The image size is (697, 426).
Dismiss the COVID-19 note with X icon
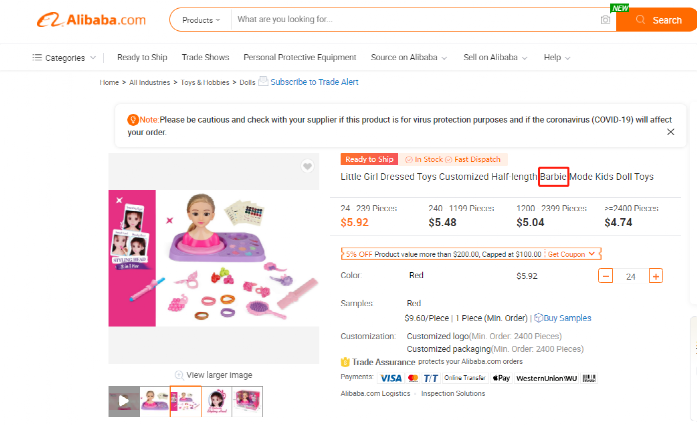670,132
